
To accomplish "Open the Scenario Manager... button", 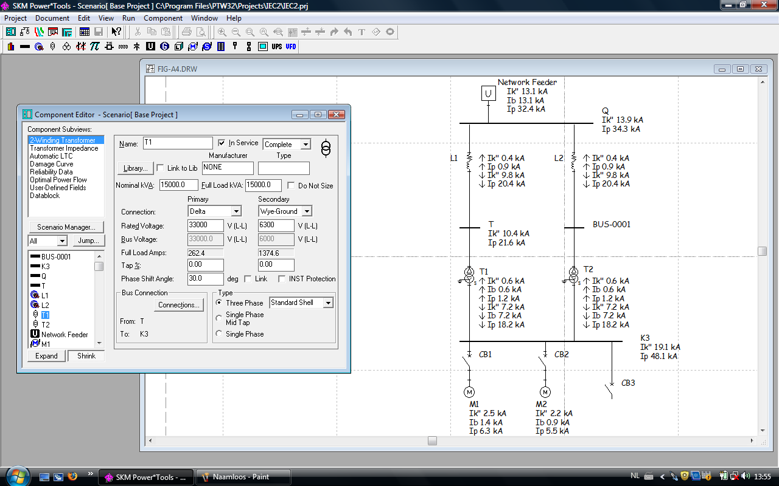I will [x=66, y=227].
